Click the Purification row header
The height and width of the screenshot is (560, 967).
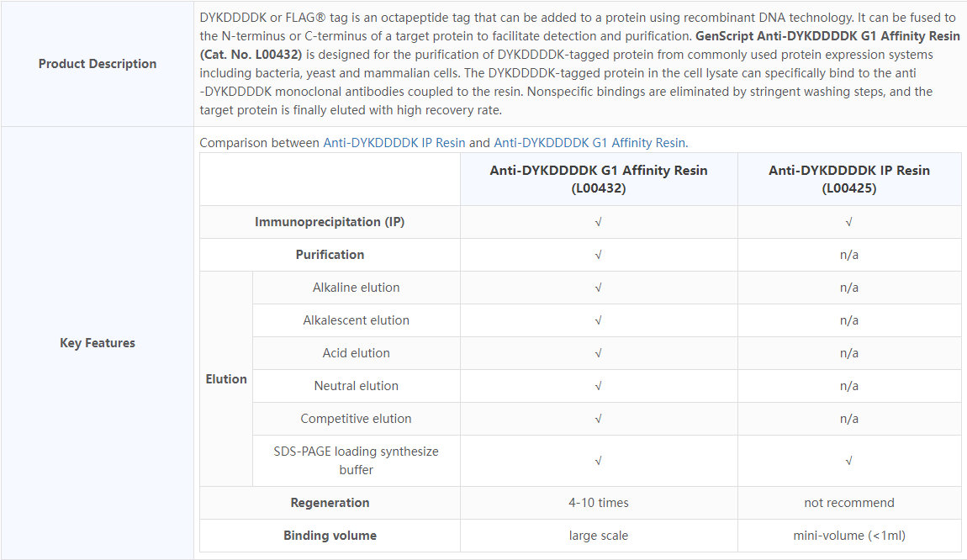(x=330, y=255)
